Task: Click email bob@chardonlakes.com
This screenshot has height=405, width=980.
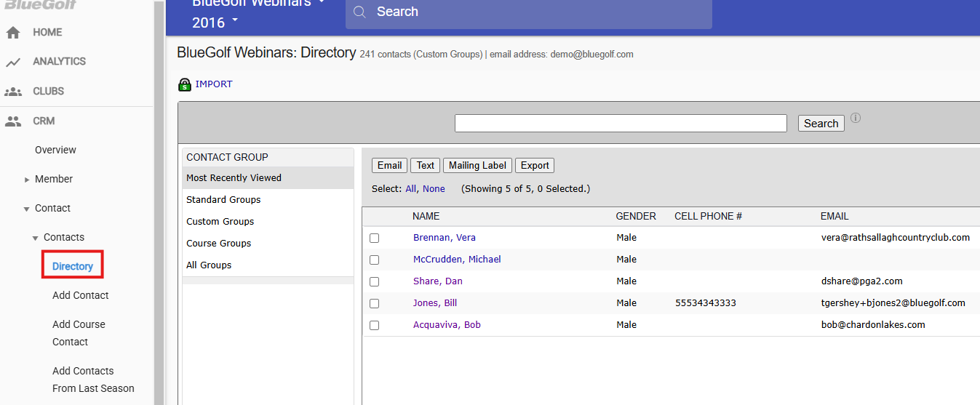Action: [x=873, y=325]
